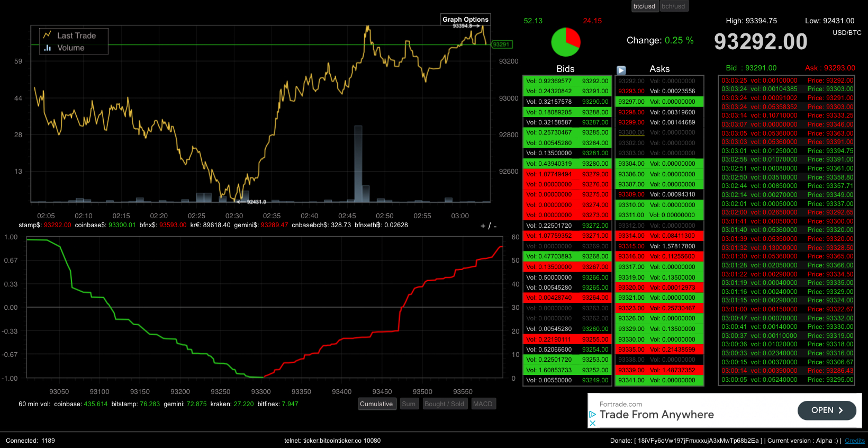Toggle the Volume series in the legend
868x448 pixels.
(x=71, y=48)
